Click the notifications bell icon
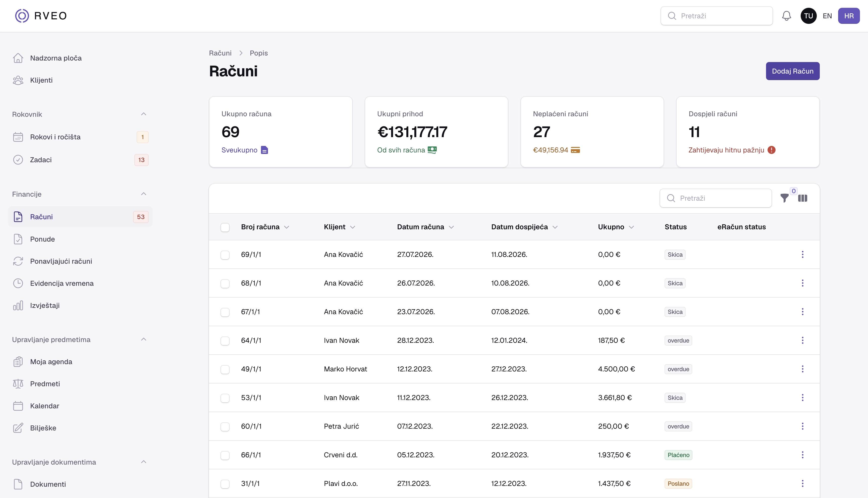 click(786, 16)
